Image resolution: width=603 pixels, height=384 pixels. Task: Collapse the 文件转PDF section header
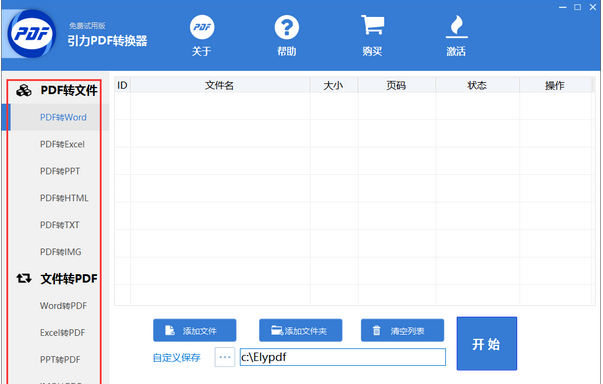coord(69,279)
